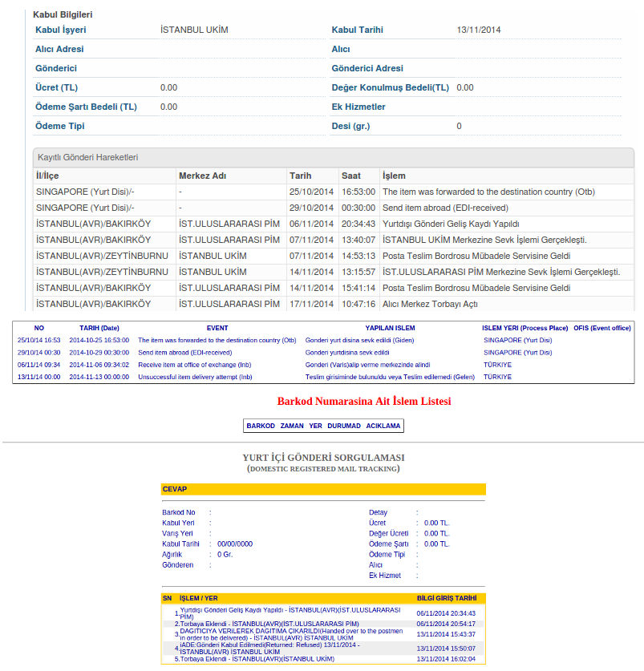Click the "DAGITICIYA VERILEREK DAGITIMA ÇIKARILDI" entry
This screenshot has width=644, height=671.
pos(291,635)
